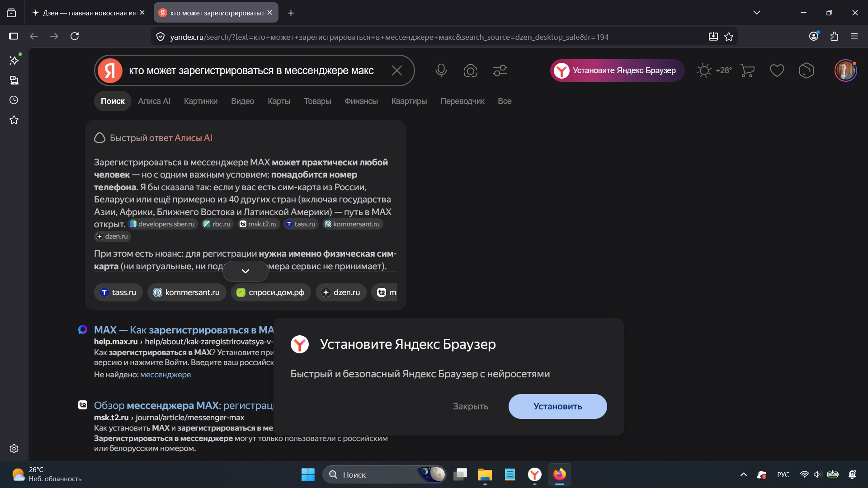Screen dimensions: 868x488
Task: Open the Обзор мессенджера MAX result
Action: point(184,405)
